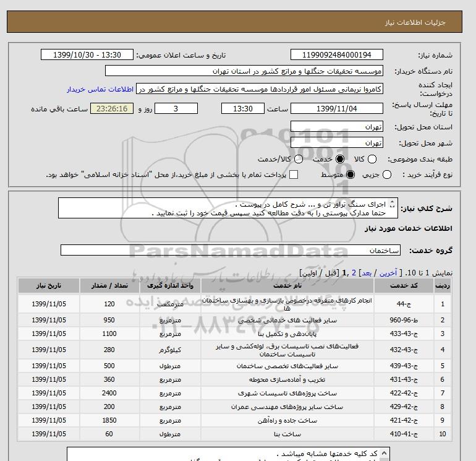
Task: Click the request creator field کامروا نریمانی
Action: point(260,89)
